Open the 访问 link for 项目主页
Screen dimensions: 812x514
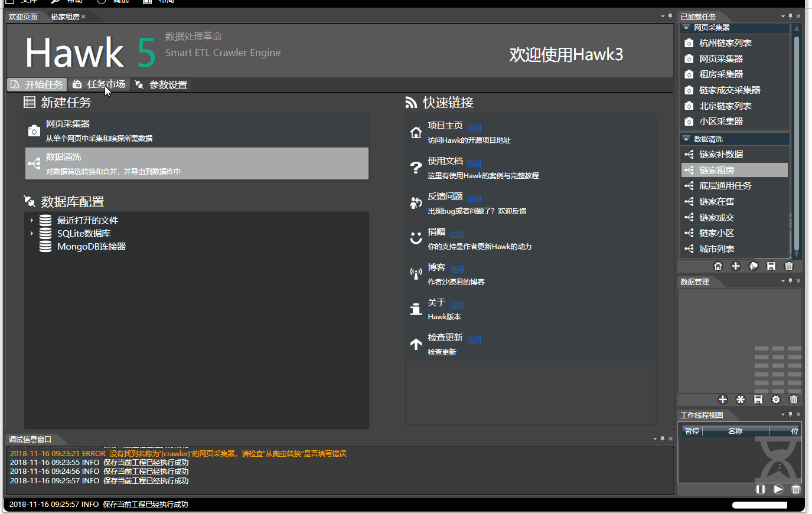(474, 128)
